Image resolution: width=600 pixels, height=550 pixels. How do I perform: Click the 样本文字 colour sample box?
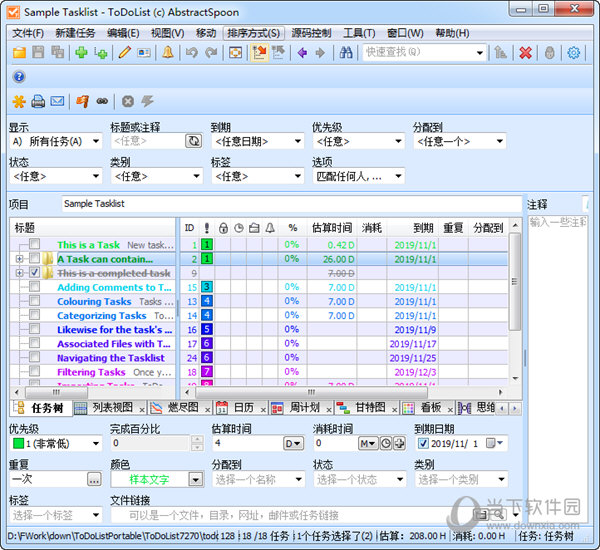tap(149, 479)
